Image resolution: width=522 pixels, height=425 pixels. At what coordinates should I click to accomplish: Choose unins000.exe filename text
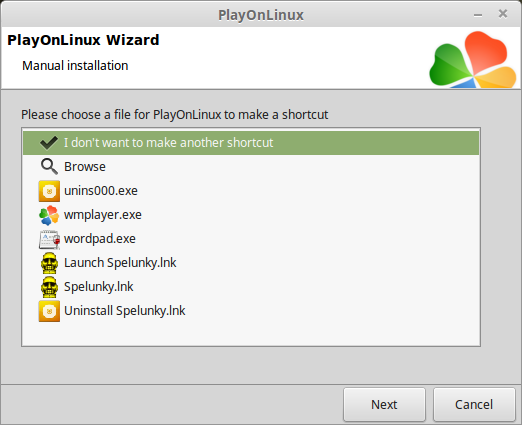[x=101, y=191]
